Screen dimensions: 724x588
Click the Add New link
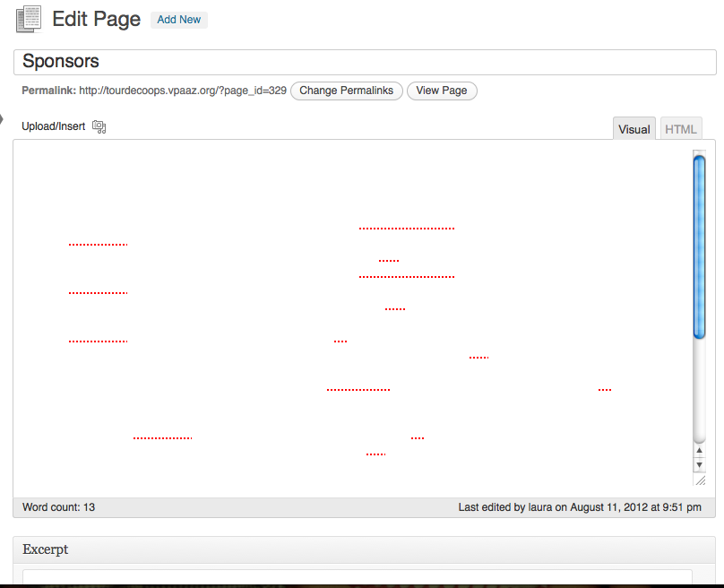pyautogui.click(x=178, y=20)
